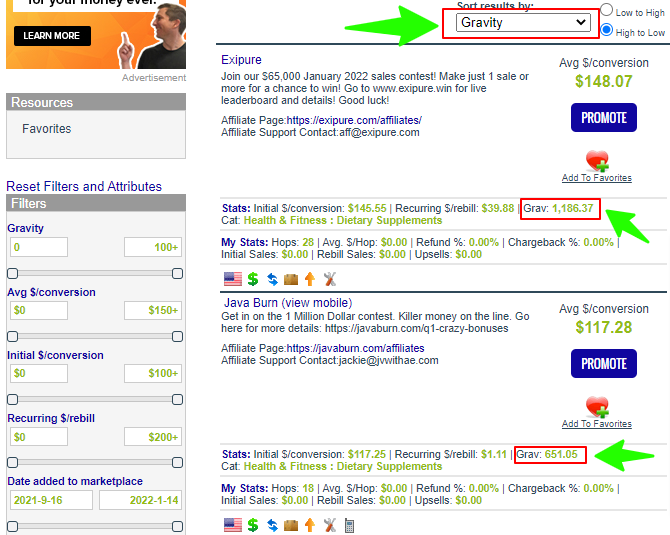
Task: Click the Initial $/conversion maximum field $100+
Action: click(x=153, y=373)
